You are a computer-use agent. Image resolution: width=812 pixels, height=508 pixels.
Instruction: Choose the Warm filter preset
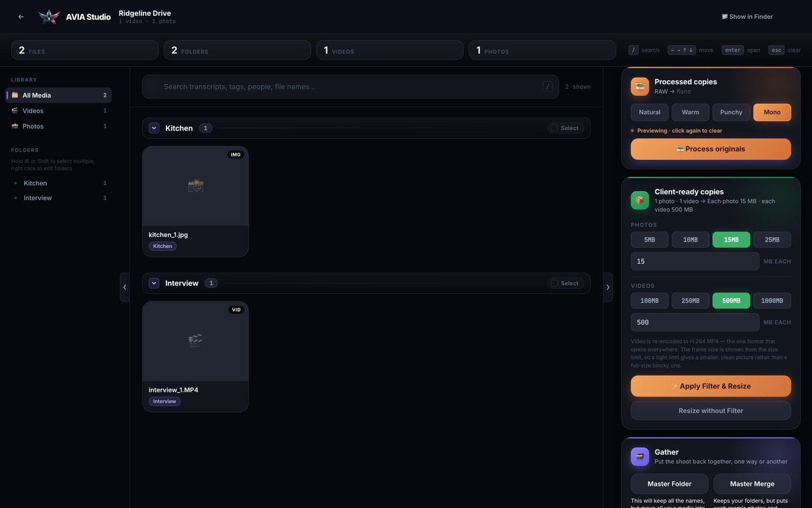tap(690, 113)
